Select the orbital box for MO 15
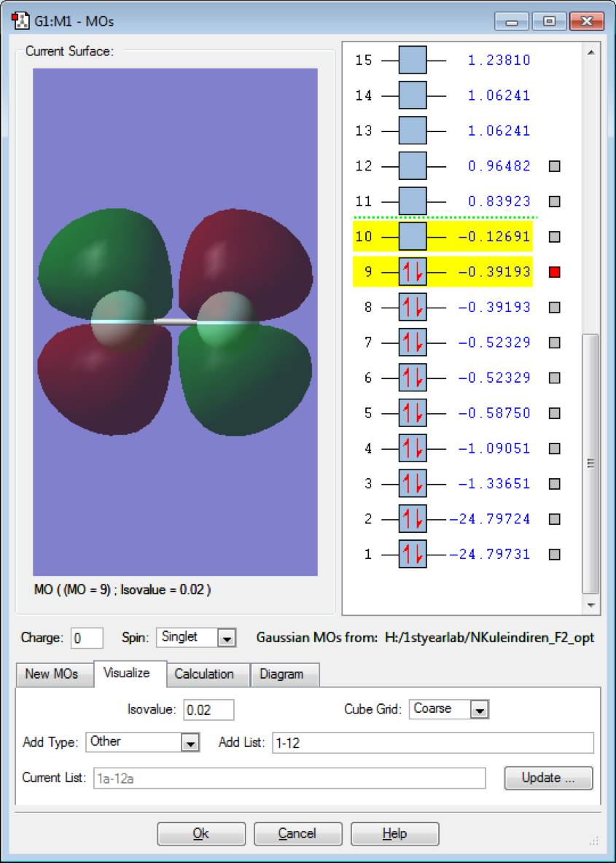616x863 pixels. [413, 60]
